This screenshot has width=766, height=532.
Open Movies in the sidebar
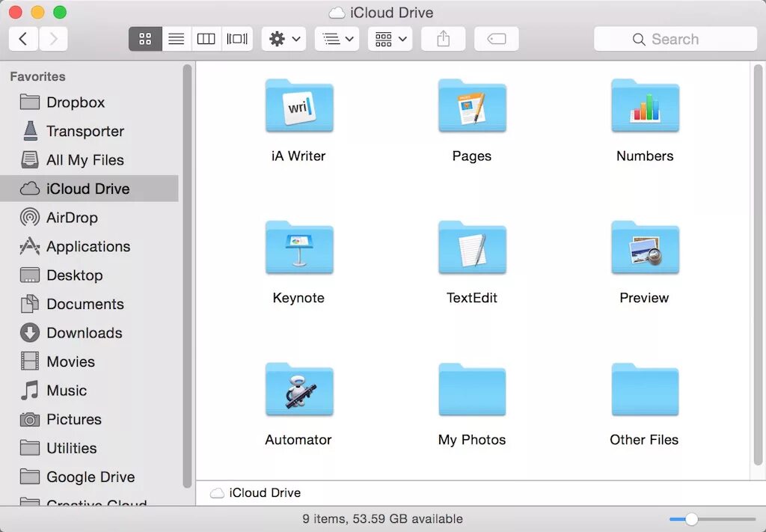coord(90,361)
